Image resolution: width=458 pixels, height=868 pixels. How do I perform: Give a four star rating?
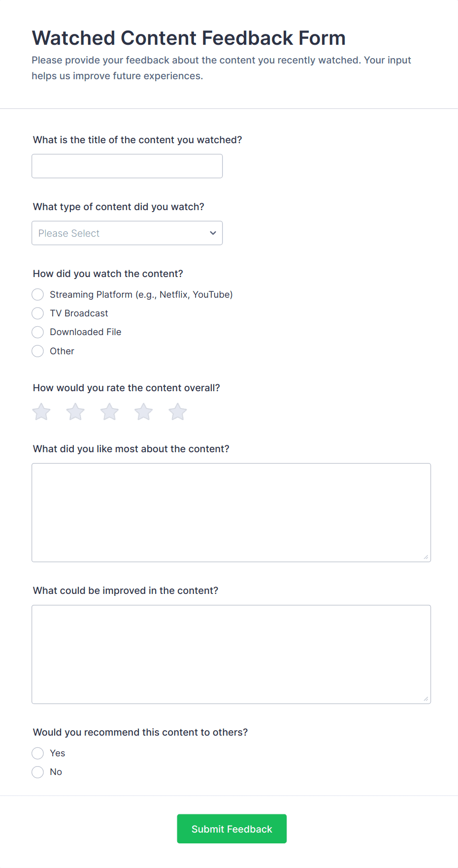pyautogui.click(x=144, y=412)
